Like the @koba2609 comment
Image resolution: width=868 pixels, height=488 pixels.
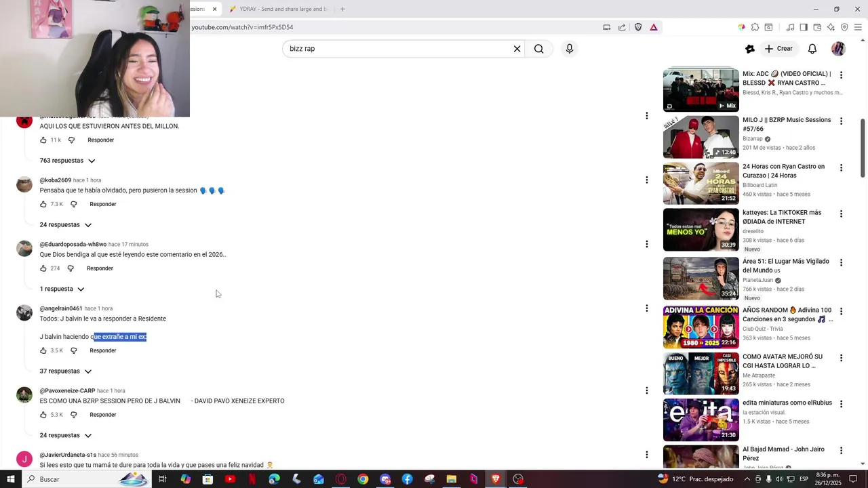pyautogui.click(x=43, y=204)
